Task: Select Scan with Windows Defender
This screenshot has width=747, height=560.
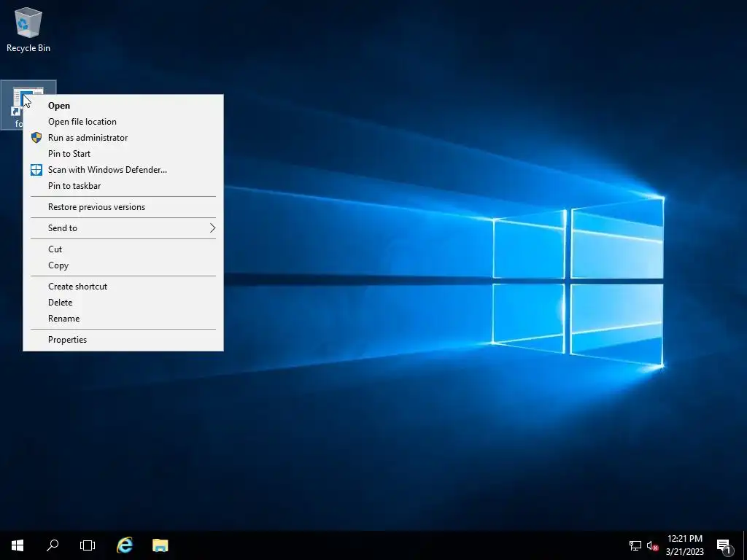Action: pyautogui.click(x=123, y=170)
